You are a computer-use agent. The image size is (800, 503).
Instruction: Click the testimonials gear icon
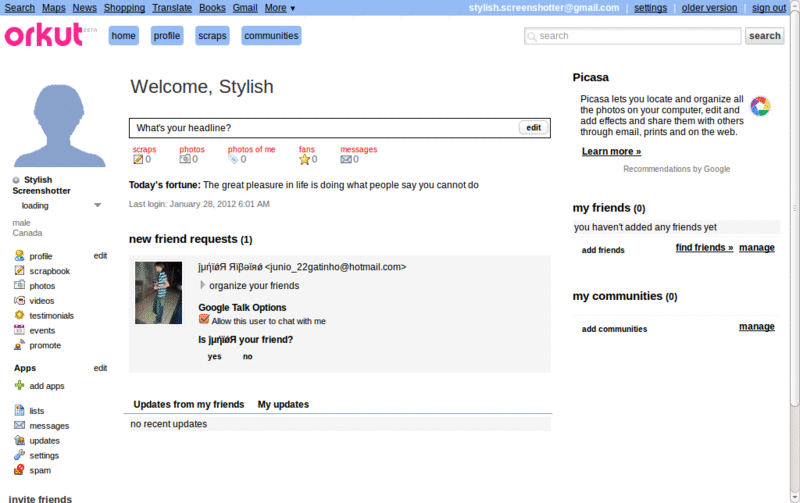click(19, 315)
